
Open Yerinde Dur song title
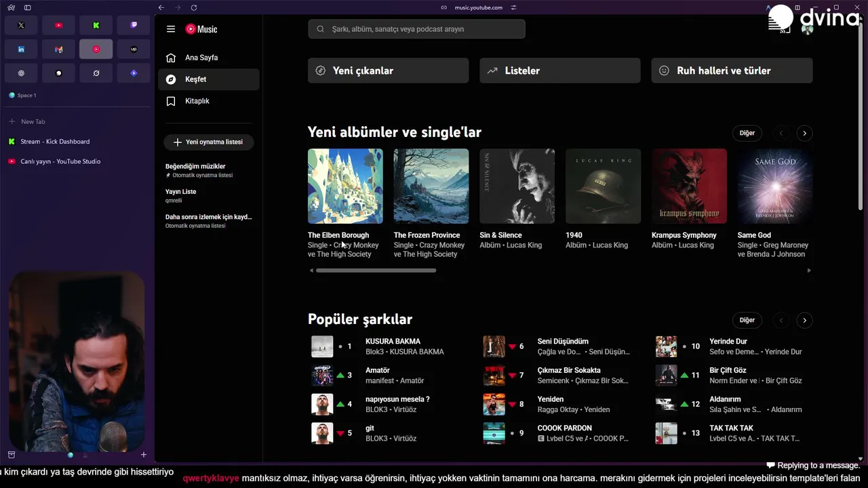(x=728, y=342)
